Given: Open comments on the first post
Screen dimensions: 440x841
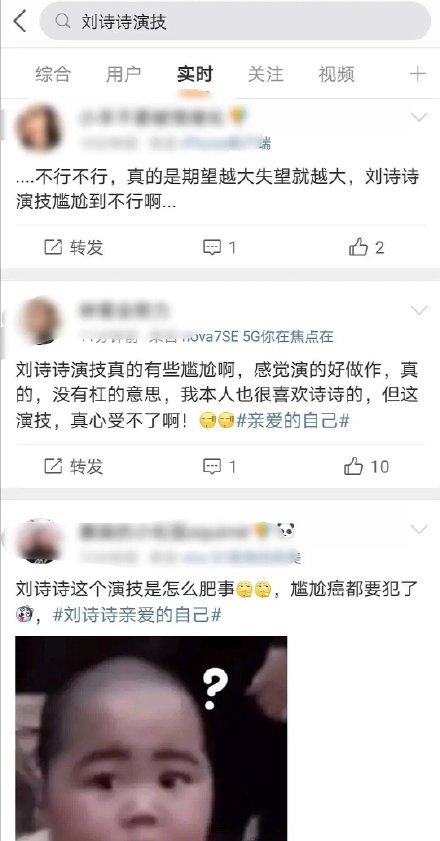Looking at the screenshot, I should [219, 247].
